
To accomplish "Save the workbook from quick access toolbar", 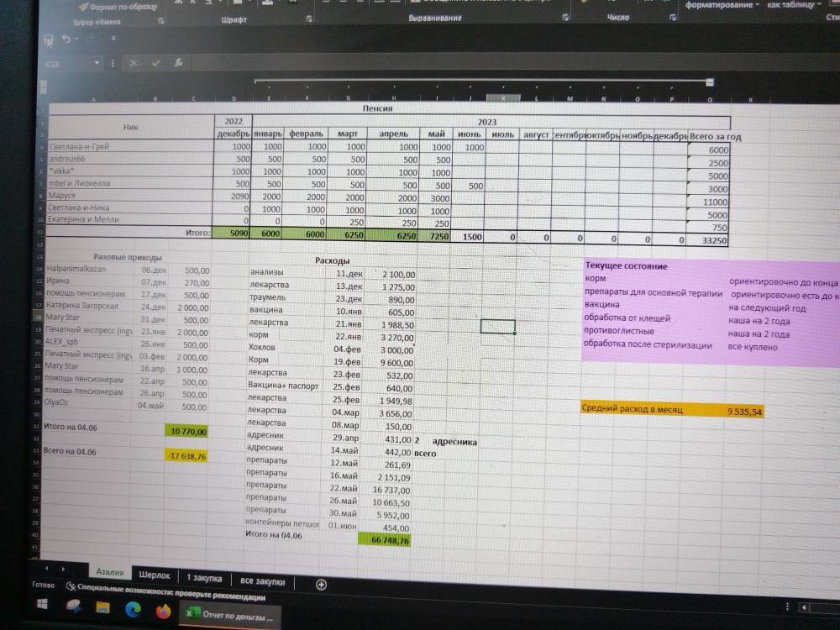I will click(49, 39).
